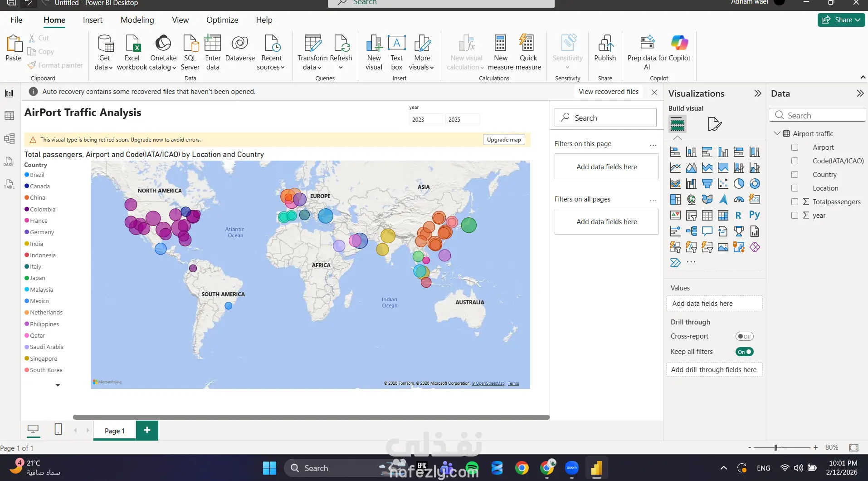Image resolution: width=868 pixels, height=481 pixels.
Task: Select the Gauge visualization icon
Action: [x=739, y=200]
